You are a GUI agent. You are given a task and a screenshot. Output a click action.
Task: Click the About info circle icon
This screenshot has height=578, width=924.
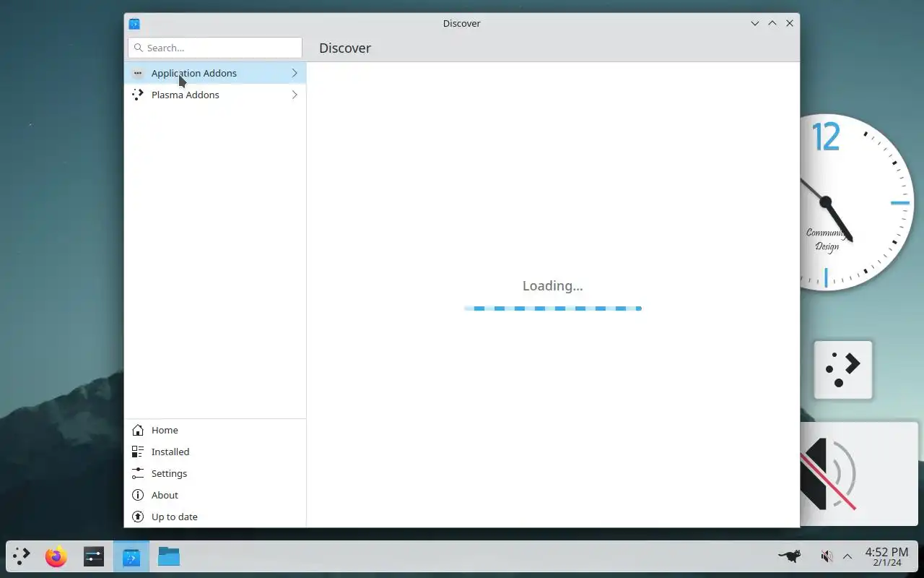[x=138, y=495]
